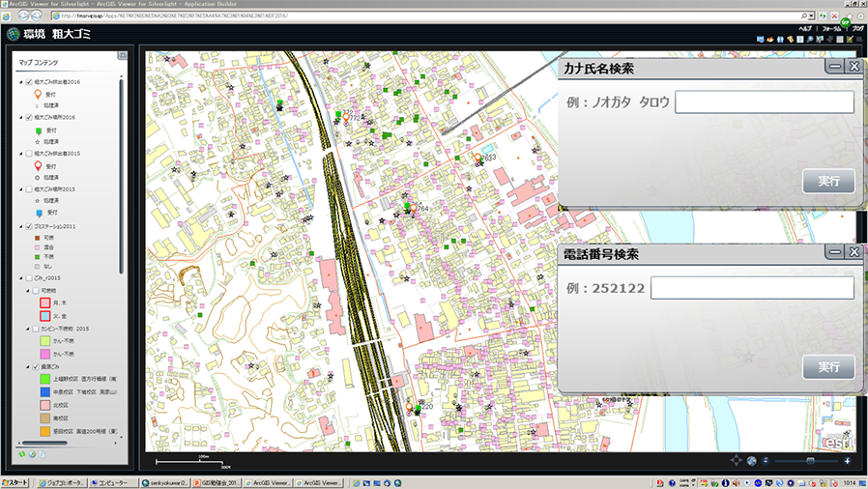Enable the ごみ_r2015 layer checkbox
Image resolution: width=868 pixels, height=489 pixels.
pos(28,277)
